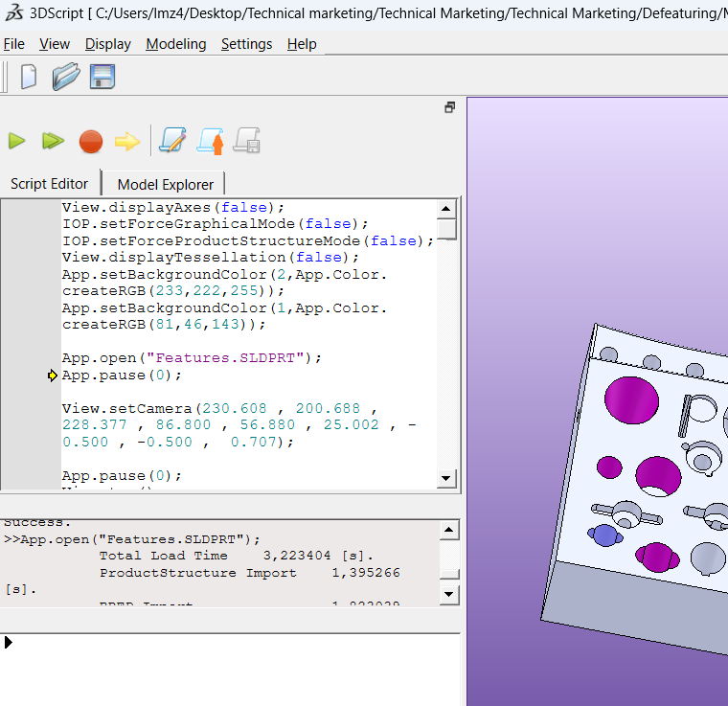Click the load script icon with orange arrow

pyautogui.click(x=210, y=142)
